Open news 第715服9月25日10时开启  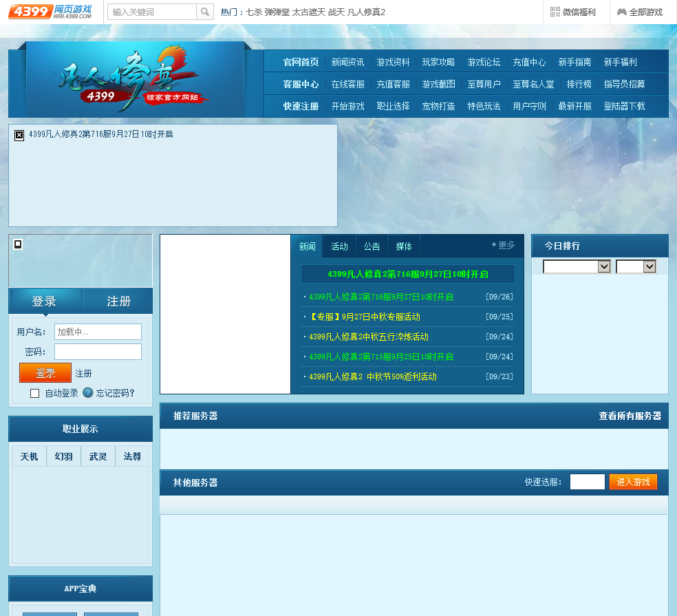381,357
